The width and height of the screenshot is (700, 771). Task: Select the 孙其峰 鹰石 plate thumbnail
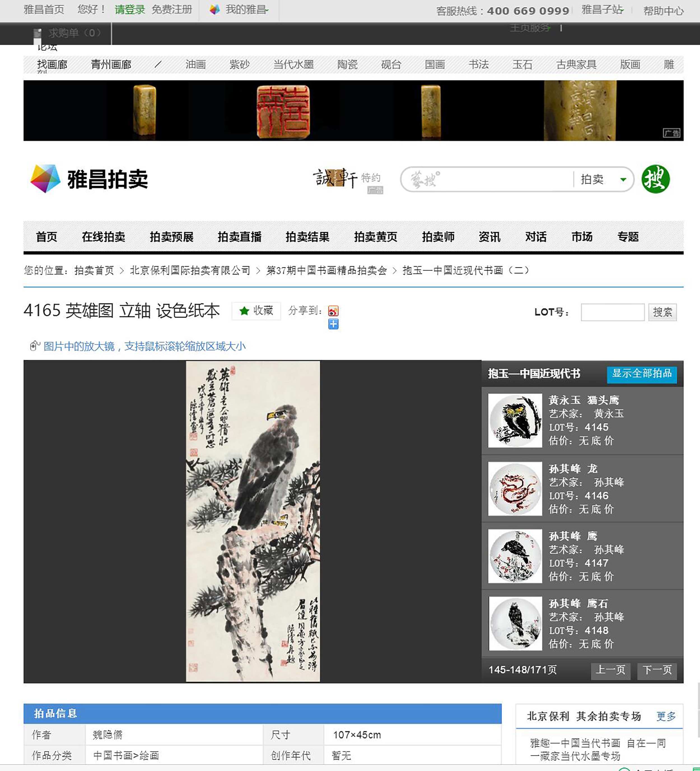click(x=515, y=623)
